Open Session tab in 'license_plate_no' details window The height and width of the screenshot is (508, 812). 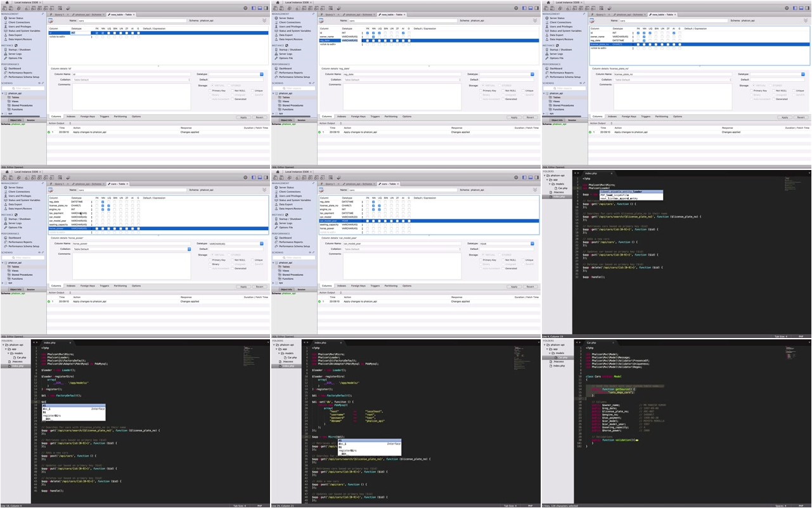pyautogui.click(x=572, y=120)
